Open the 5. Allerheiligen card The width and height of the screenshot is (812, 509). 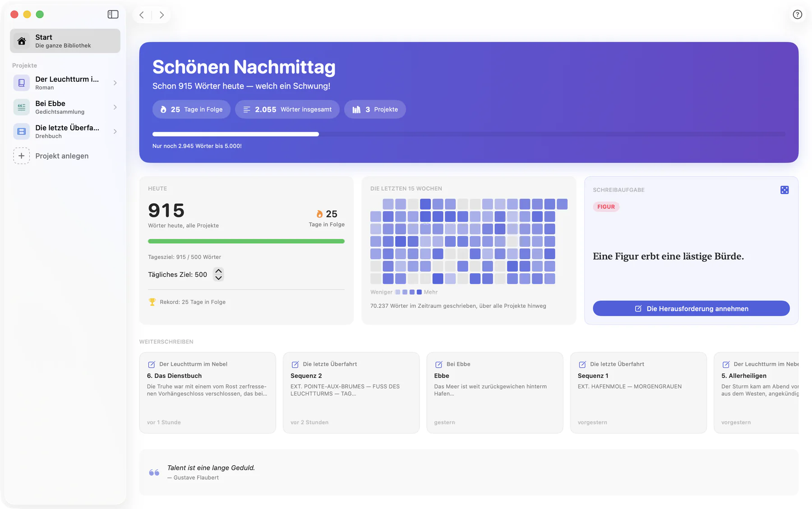pos(756,393)
